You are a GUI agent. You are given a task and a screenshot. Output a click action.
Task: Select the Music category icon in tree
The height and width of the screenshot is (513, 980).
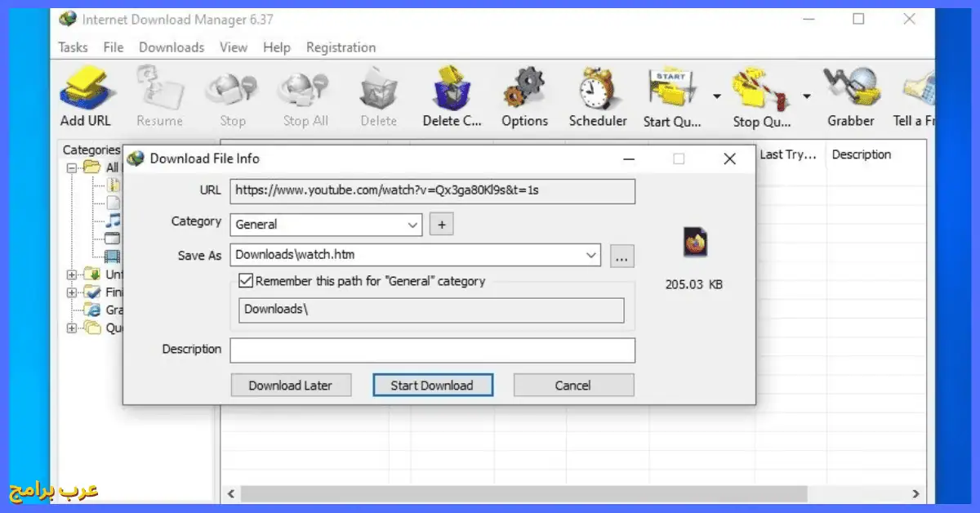pos(113,221)
